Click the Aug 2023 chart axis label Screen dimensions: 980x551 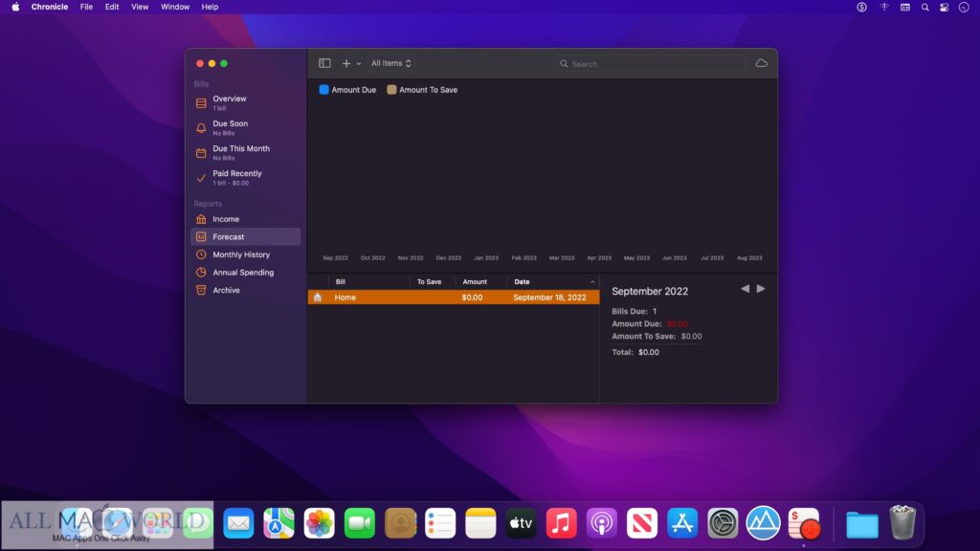pyautogui.click(x=749, y=258)
